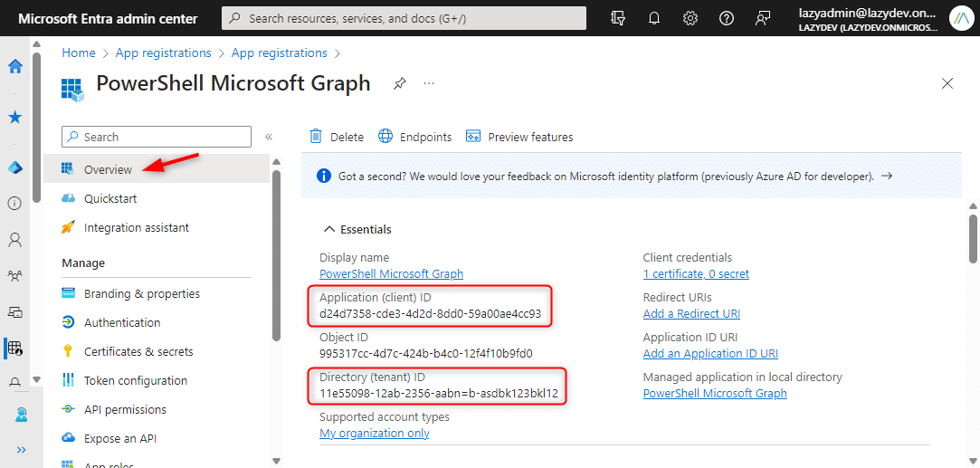Open the more options ellipsis by title
The width and height of the screenshot is (980, 468).
[429, 83]
